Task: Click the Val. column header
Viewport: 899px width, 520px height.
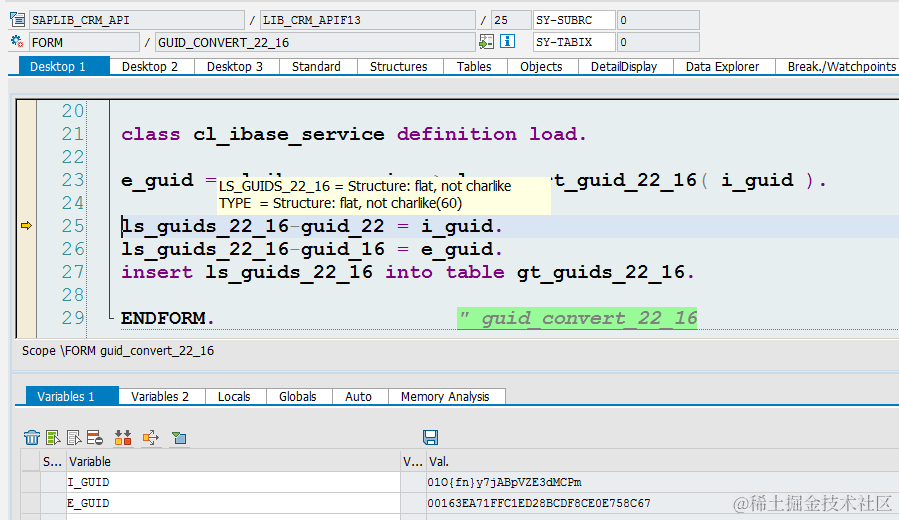Action: pyautogui.click(x=662, y=462)
